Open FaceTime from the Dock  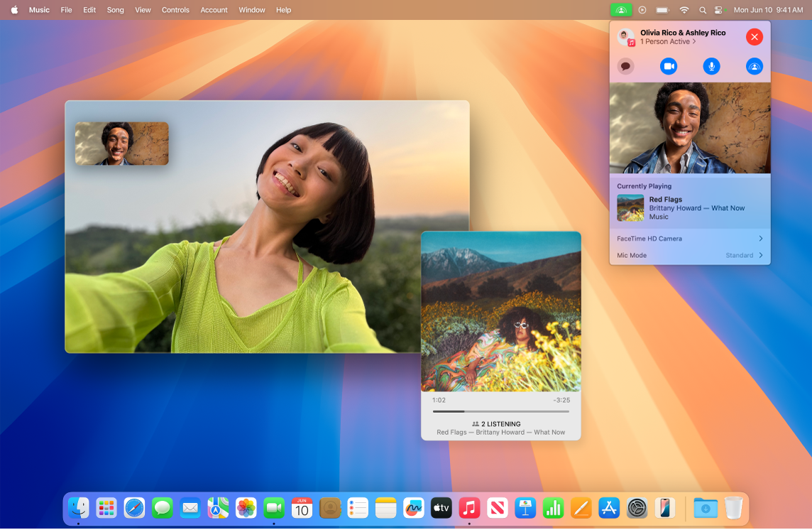[275, 508]
